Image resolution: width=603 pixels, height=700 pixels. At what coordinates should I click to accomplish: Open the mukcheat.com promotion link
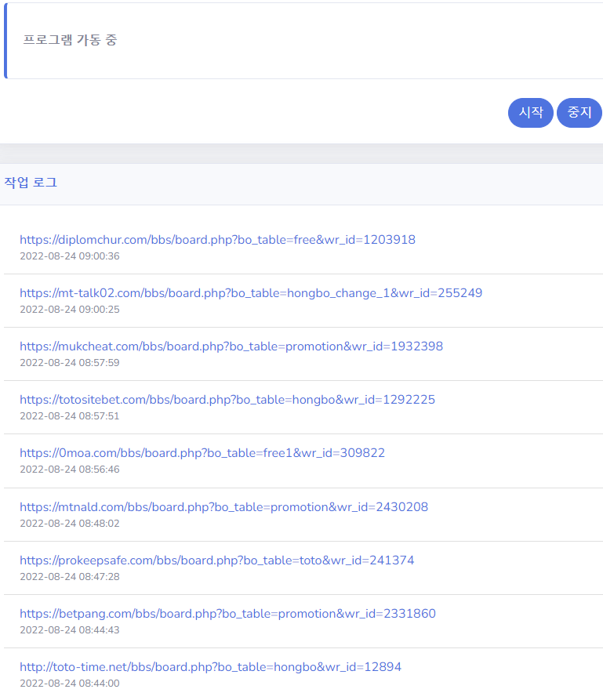coord(231,346)
